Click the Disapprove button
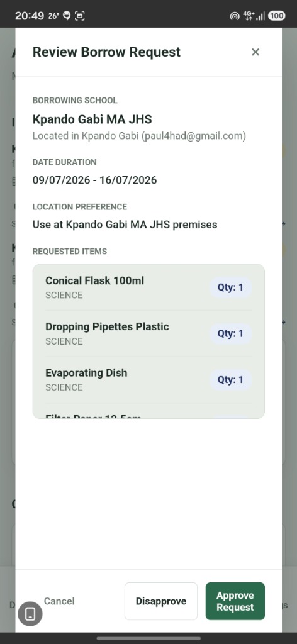 click(x=161, y=601)
